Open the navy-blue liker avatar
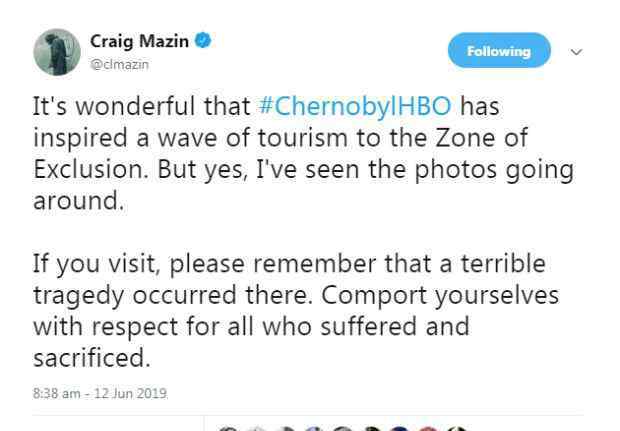 (399, 429)
